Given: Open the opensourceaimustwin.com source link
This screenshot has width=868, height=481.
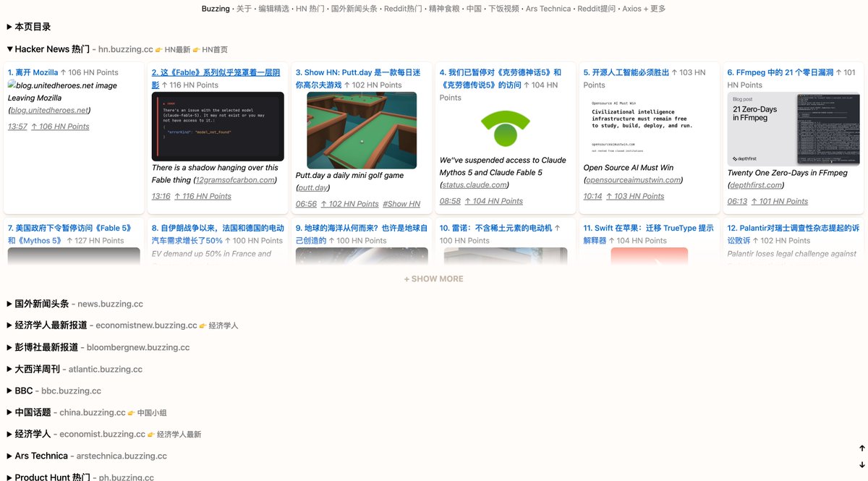Looking at the screenshot, I should 633,180.
